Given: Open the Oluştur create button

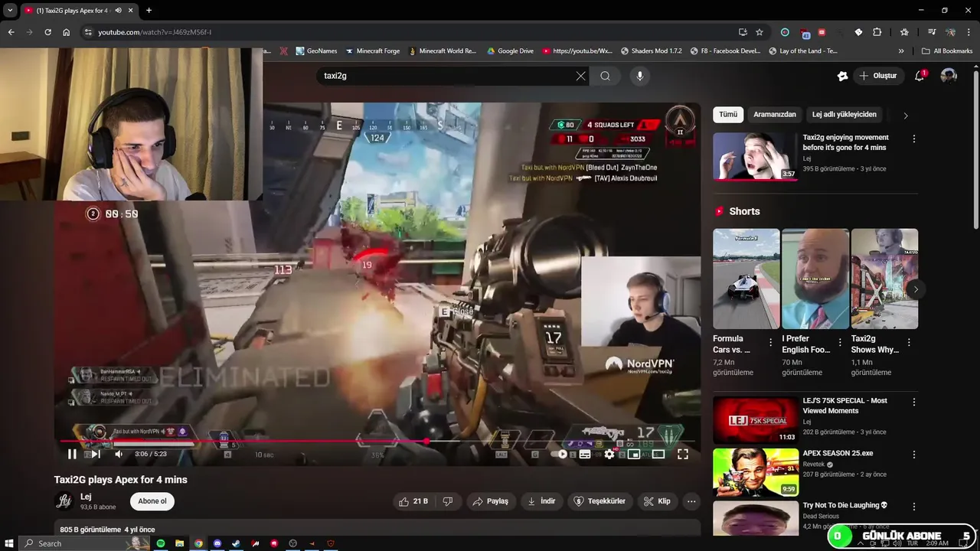Looking at the screenshot, I should pos(878,76).
